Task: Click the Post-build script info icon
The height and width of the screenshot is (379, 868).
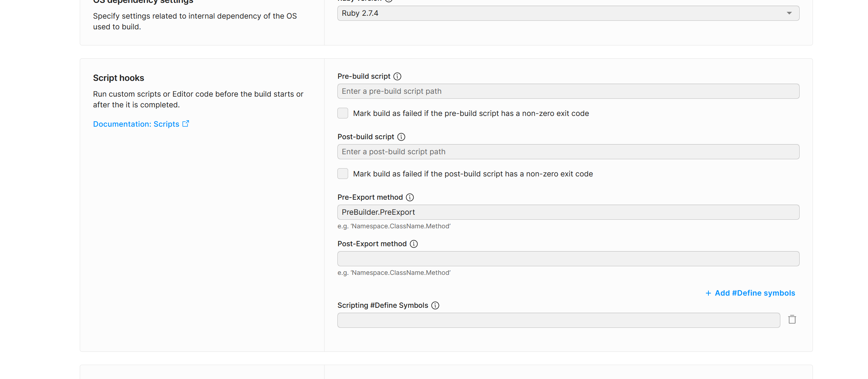Action: pos(401,137)
